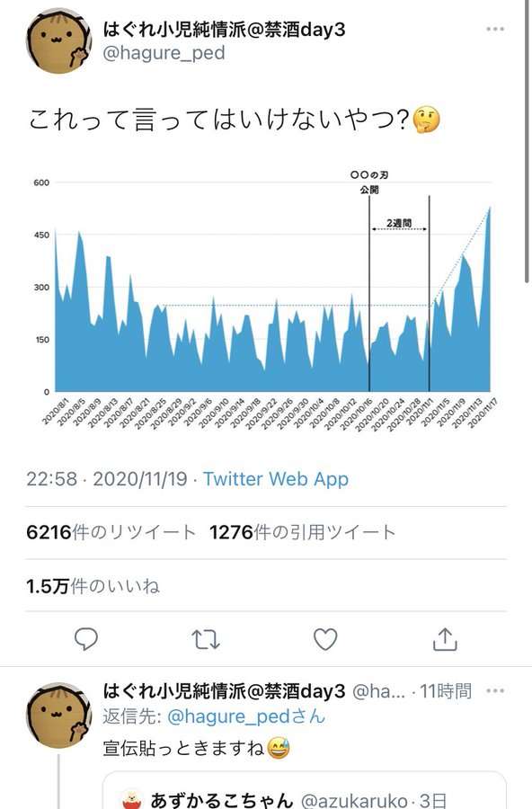
Task: Open the main tweet's three-dot menu
Action: pyautogui.click(x=495, y=29)
